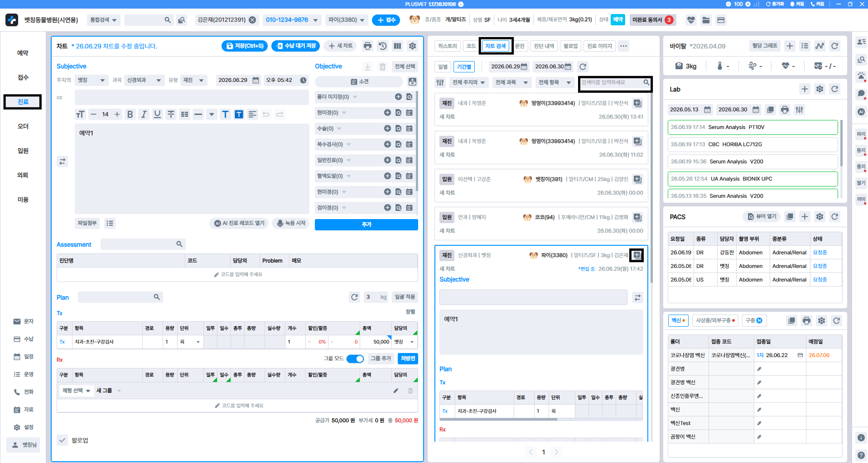The width and height of the screenshot is (868, 463).
Task: Expand the phone number 010-1234-9876 dropdown
Action: coord(315,20)
